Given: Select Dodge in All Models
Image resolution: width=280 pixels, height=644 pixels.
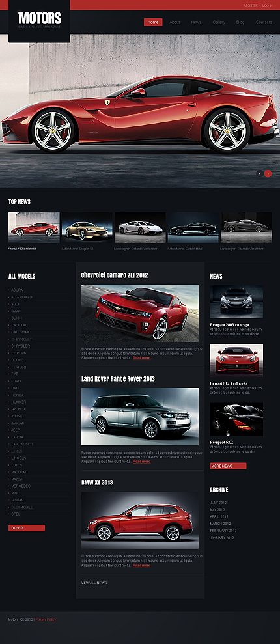Looking at the screenshot, I should [x=17, y=360].
